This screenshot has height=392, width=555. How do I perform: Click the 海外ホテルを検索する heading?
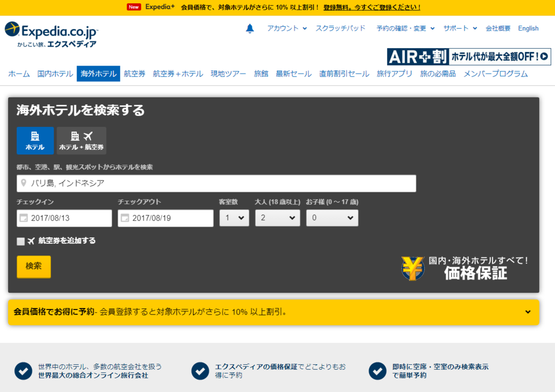[80, 110]
